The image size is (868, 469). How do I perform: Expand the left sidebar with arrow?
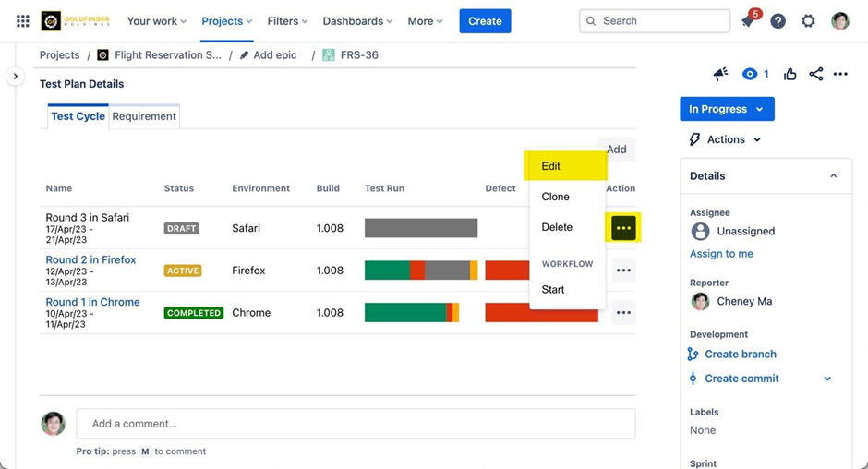[15, 77]
